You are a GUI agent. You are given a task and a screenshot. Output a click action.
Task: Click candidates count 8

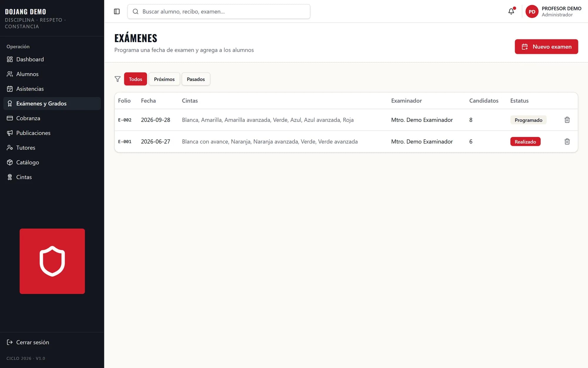[x=471, y=120]
